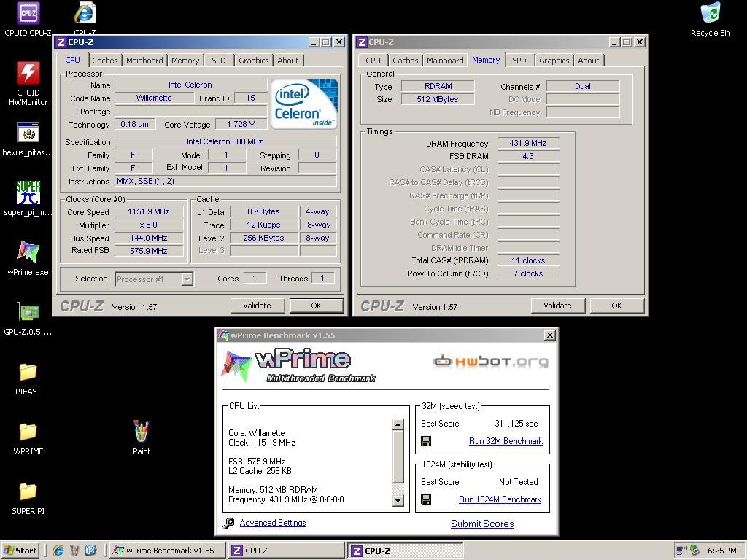This screenshot has height=560, width=747.
Task: Click the Specification field Intel Celeron 800 MHz
Action: coord(225,141)
